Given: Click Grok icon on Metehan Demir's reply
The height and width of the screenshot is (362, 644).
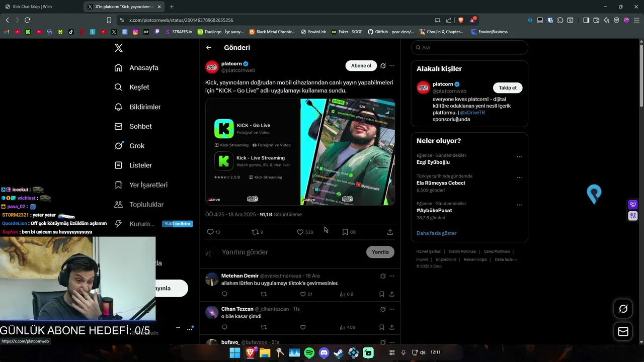Looking at the screenshot, I should coord(383,276).
